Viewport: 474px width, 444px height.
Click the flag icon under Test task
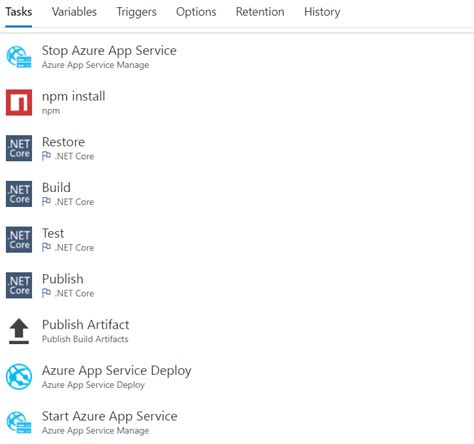click(46, 247)
